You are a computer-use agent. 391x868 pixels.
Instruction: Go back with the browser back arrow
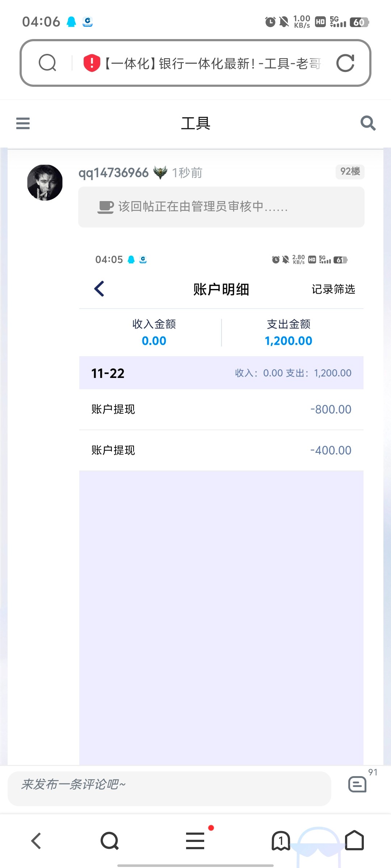[x=36, y=841]
